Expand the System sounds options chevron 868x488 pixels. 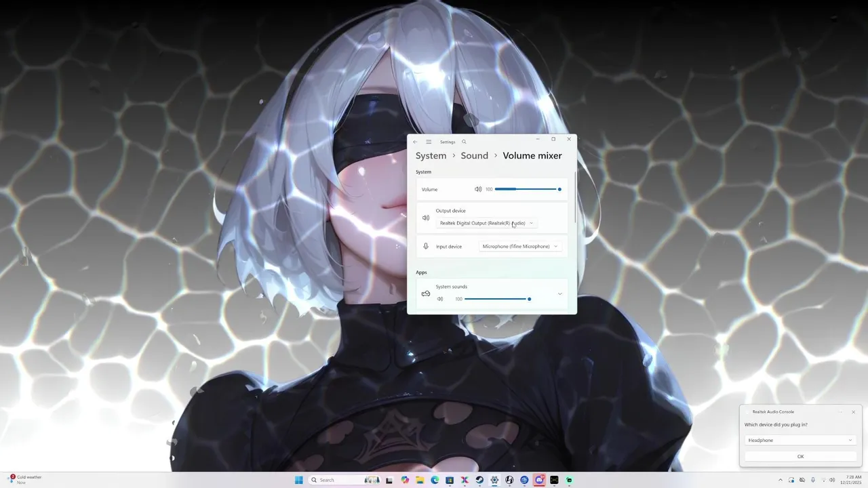point(559,293)
